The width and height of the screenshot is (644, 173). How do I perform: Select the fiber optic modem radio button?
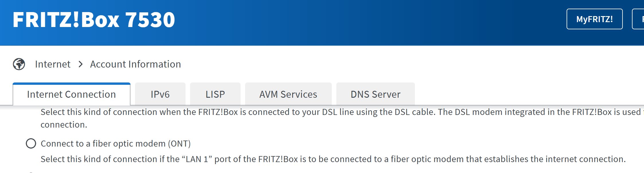[x=31, y=143]
